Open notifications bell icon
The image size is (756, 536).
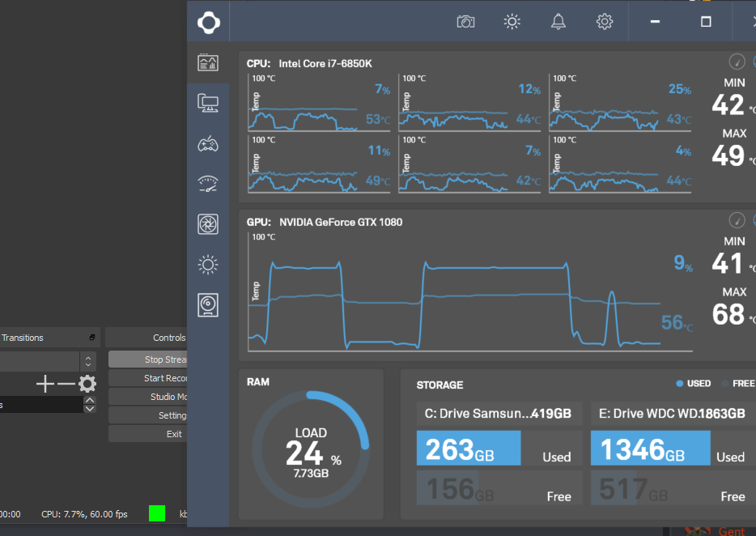point(559,22)
